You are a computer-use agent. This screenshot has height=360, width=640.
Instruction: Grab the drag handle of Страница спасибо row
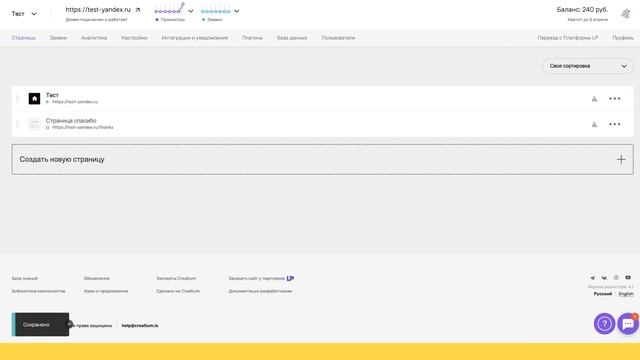coord(18,124)
